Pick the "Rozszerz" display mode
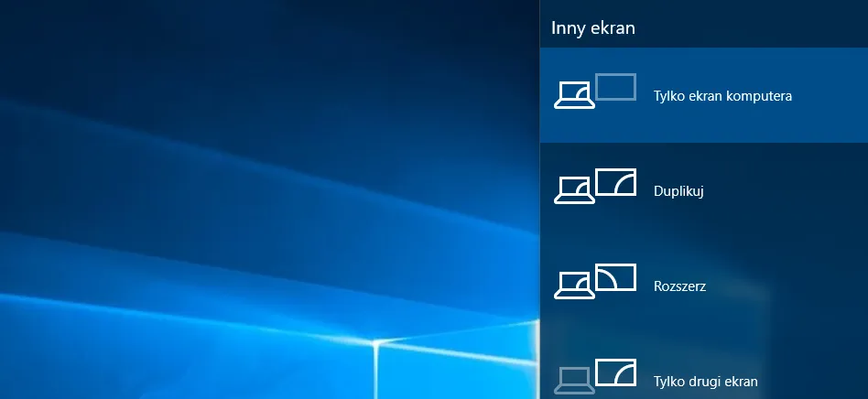This screenshot has width=868, height=399. [703, 286]
